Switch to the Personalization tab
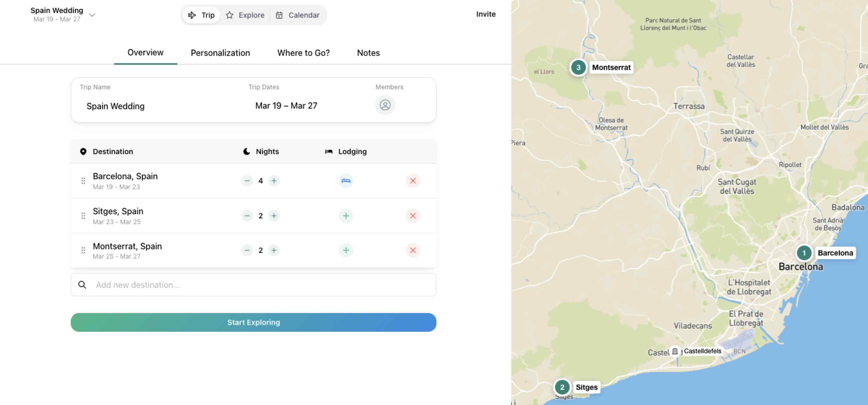 [220, 53]
